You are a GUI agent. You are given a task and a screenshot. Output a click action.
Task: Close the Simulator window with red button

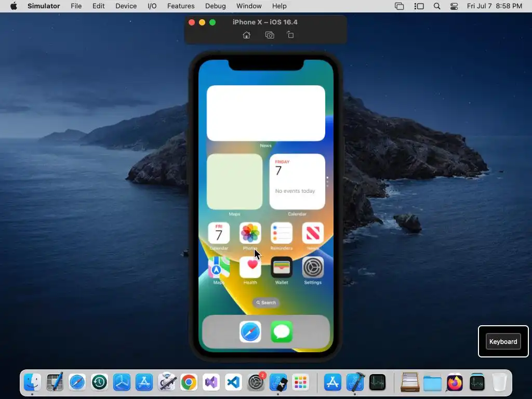(192, 22)
